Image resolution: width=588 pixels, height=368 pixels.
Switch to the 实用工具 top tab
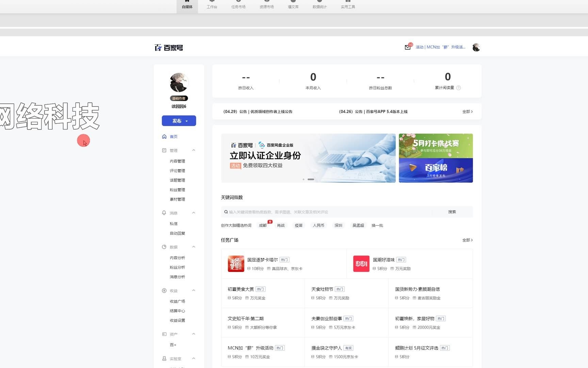pyautogui.click(x=348, y=5)
